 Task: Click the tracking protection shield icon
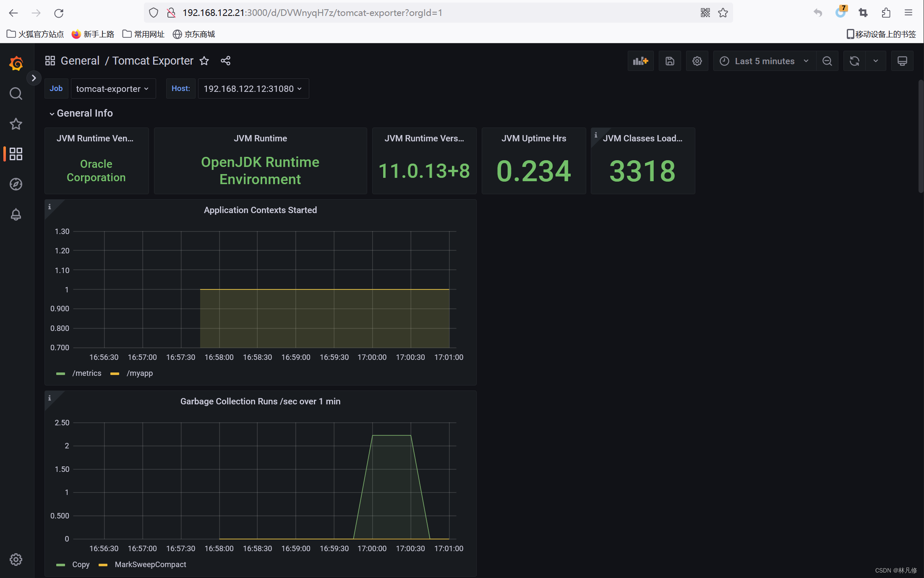click(x=154, y=13)
